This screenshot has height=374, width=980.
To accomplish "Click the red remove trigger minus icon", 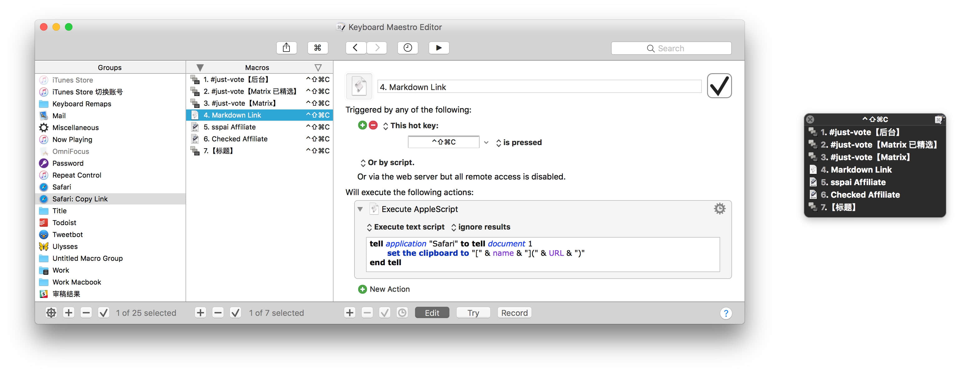I will click(x=373, y=125).
